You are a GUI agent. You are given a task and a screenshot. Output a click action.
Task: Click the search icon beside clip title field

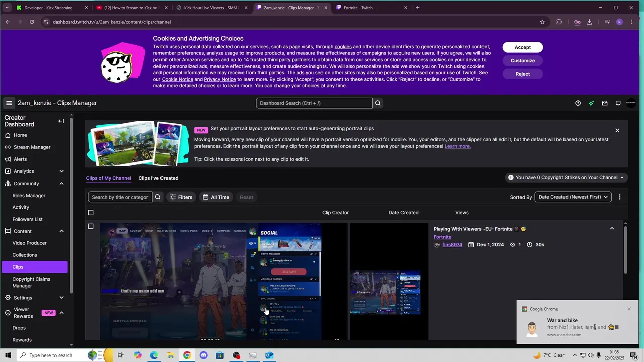[x=158, y=197]
